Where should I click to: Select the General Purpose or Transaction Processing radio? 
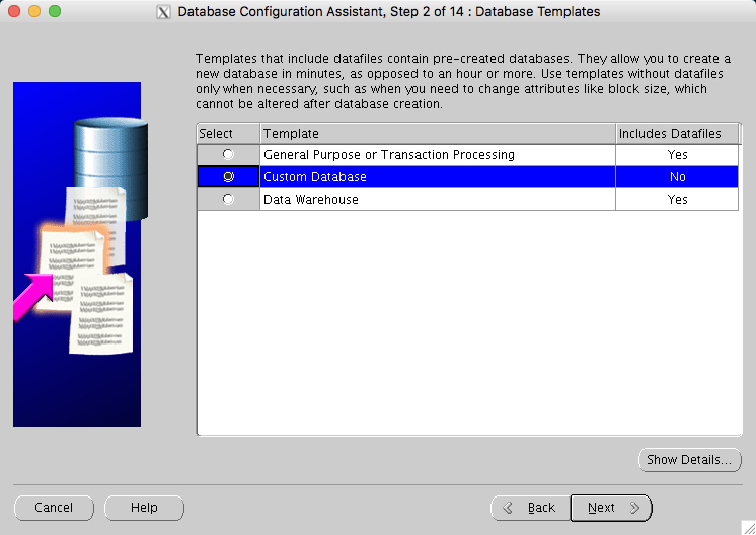(x=228, y=155)
